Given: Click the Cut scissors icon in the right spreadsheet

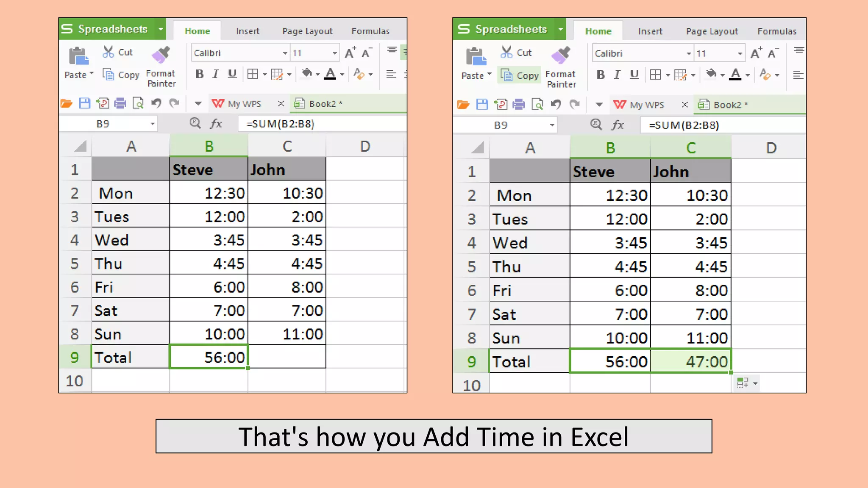Looking at the screenshot, I should coord(506,53).
